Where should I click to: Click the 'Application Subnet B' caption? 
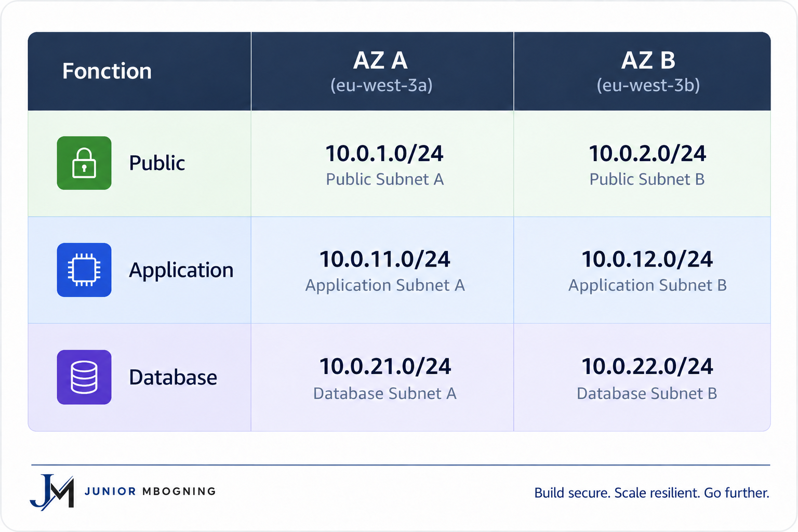(647, 285)
